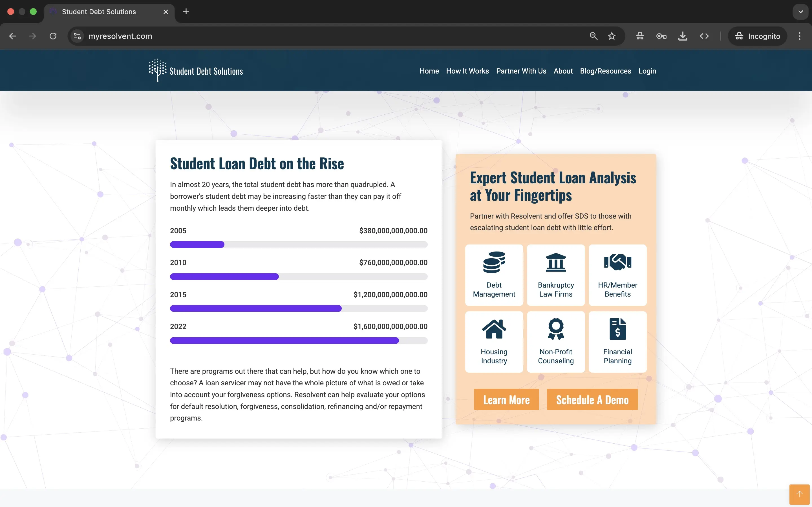Bookmark this page with the star icon
Image resolution: width=812 pixels, height=507 pixels.
coord(612,36)
